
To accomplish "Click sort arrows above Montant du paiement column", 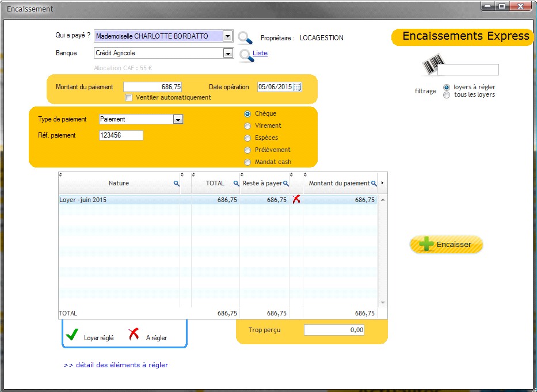I will [305, 174].
